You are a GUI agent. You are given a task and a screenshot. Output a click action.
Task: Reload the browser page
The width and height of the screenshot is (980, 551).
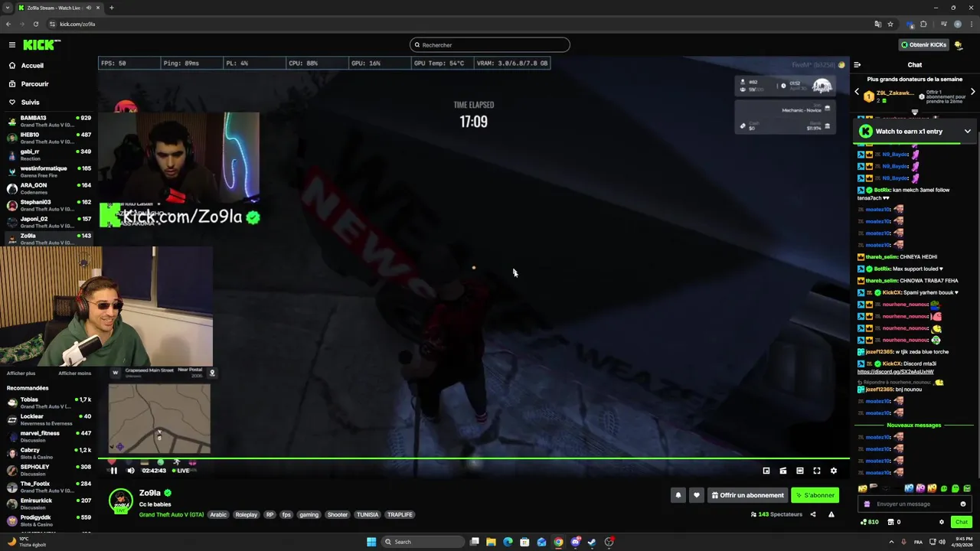point(36,24)
